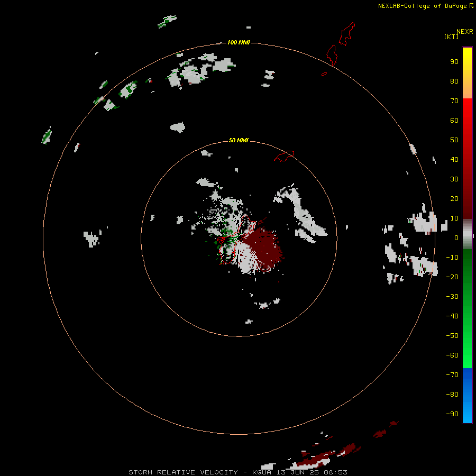The height and width of the screenshot is (476, 476).
Task: Click the -70 knot scale label
Action: [x=452, y=375]
